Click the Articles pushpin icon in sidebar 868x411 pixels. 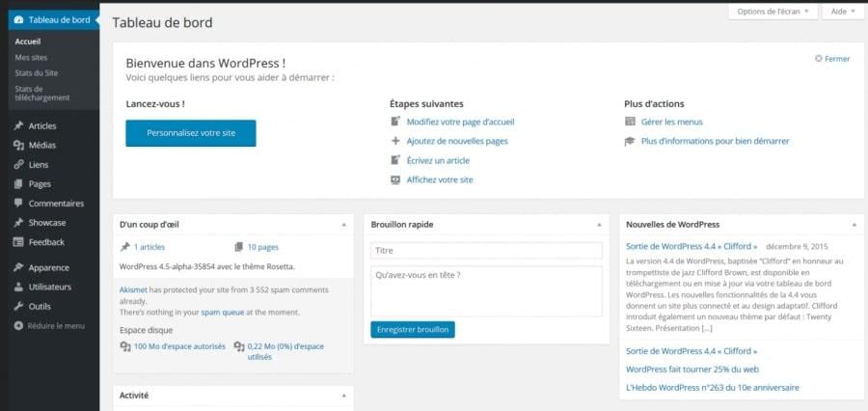(18, 125)
